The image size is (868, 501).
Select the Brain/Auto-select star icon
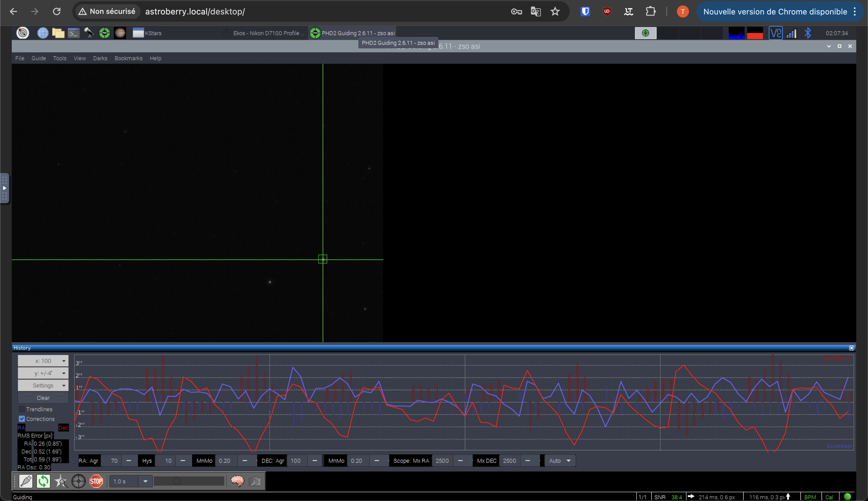[238, 481]
